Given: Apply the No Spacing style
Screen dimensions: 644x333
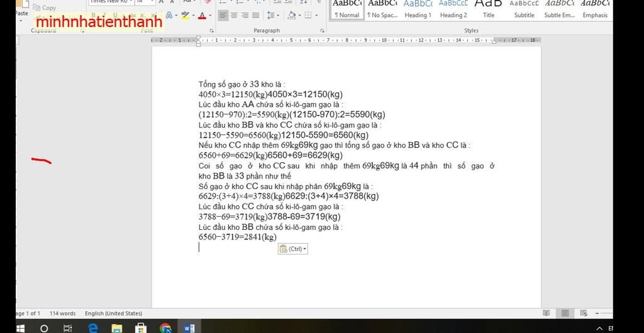Looking at the screenshot, I should [x=382, y=9].
